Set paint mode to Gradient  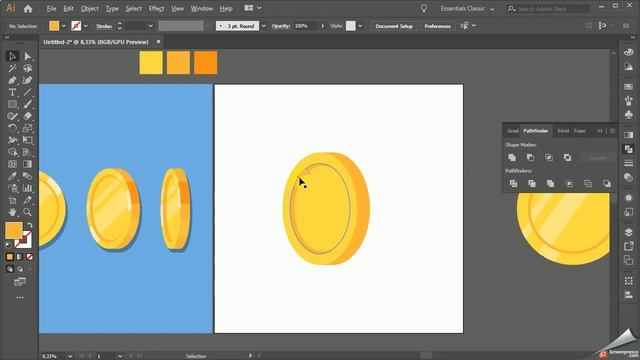[x=20, y=257]
